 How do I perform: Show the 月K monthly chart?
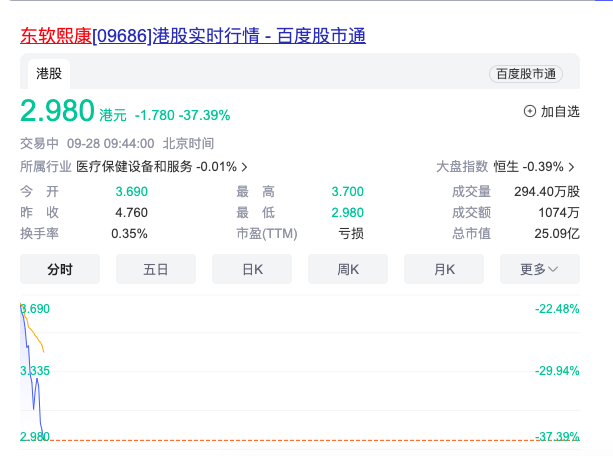coord(444,269)
